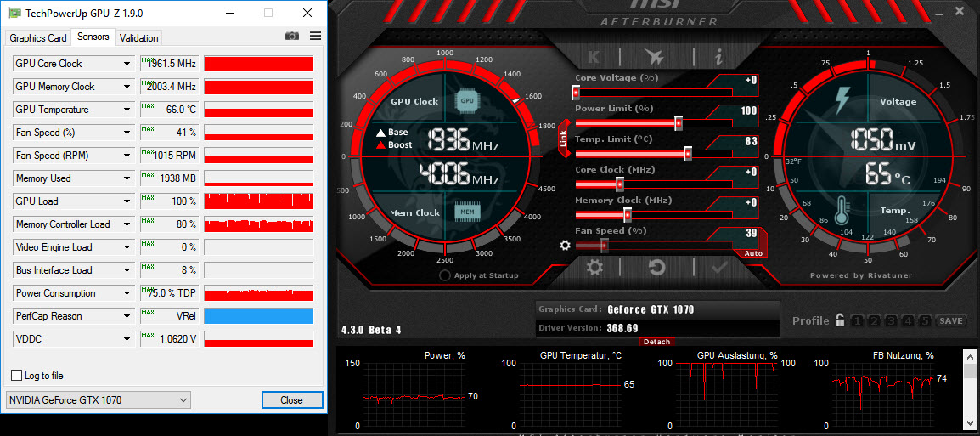Screen dimensions: 980x436
Task: Enable the Log to file checkbox
Action: point(17,376)
